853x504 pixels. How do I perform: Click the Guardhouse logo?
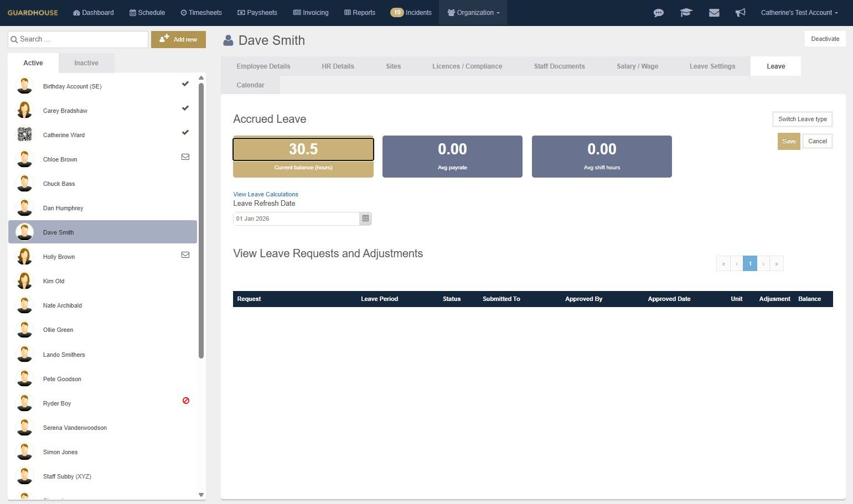click(x=33, y=13)
